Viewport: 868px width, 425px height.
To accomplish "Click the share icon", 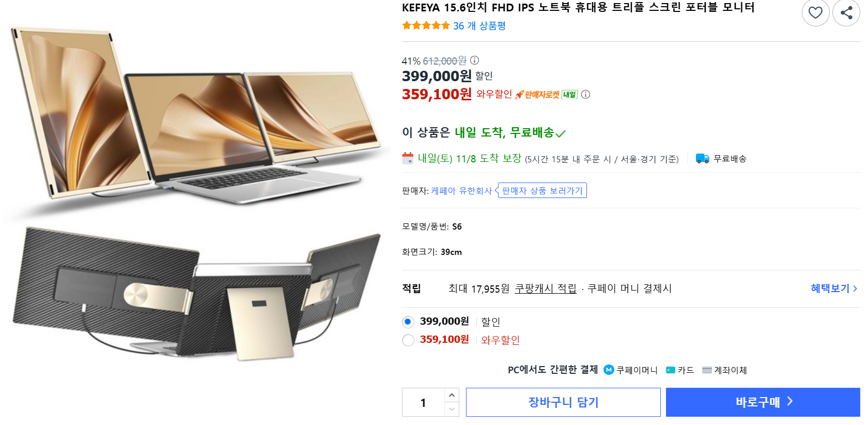I will pyautogui.click(x=846, y=12).
